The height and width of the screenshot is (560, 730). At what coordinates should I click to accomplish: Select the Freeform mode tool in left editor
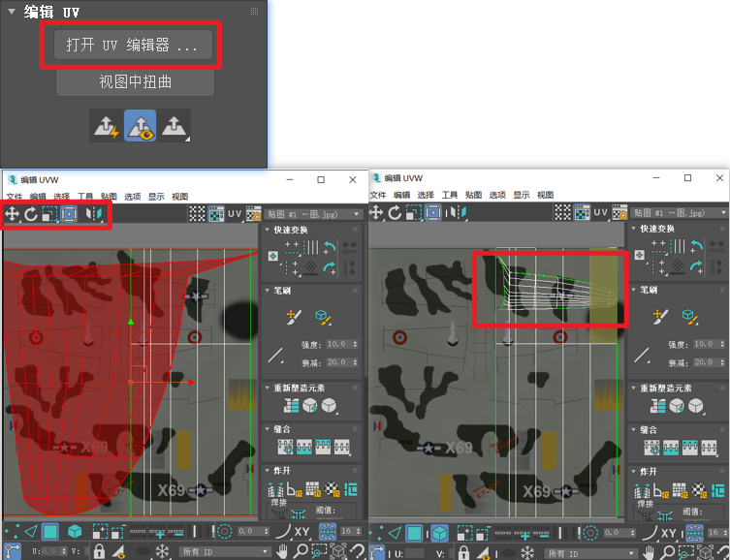pyautogui.click(x=69, y=213)
